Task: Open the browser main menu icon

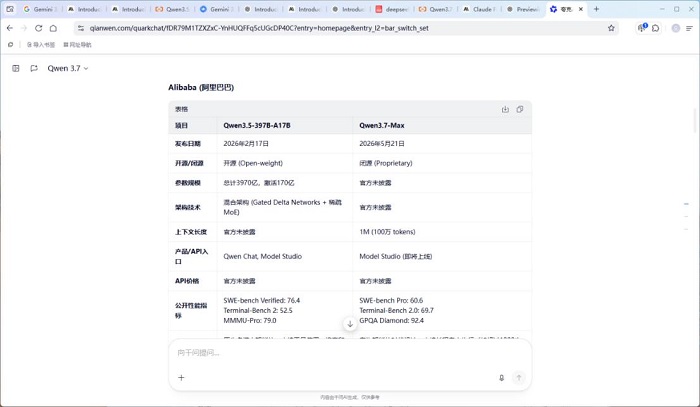Action: coord(689,28)
